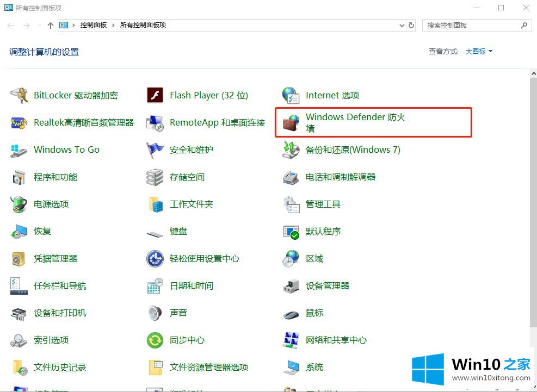Click the search magnifier icon
This screenshot has height=392, width=537.
click(524, 26)
